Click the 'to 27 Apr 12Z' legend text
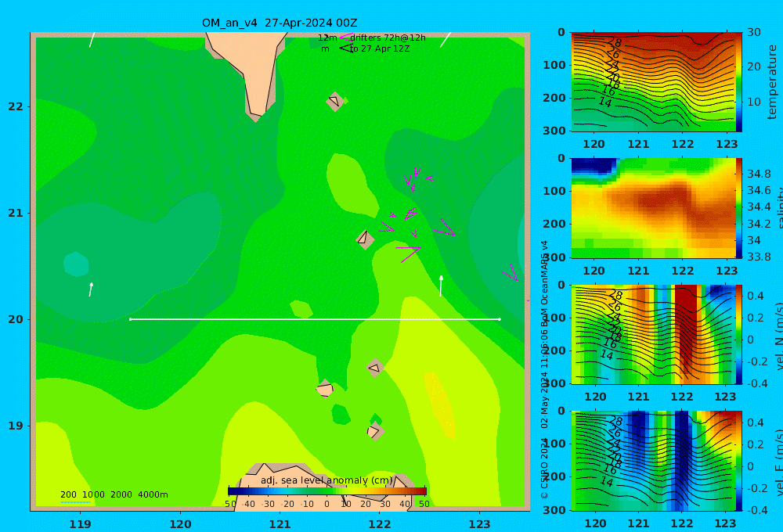This screenshot has width=783, height=532. click(380, 49)
